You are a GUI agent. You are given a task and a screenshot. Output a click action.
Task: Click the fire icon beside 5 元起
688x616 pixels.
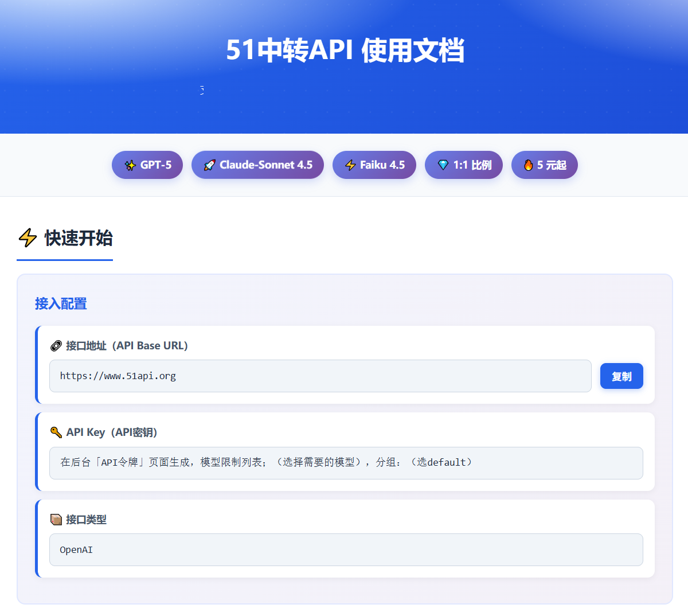point(528,165)
